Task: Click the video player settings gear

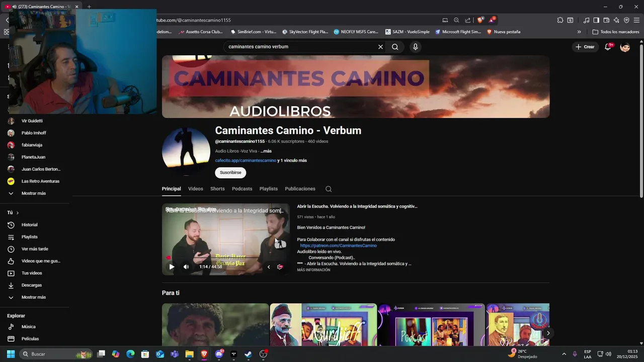Action: pyautogui.click(x=280, y=267)
